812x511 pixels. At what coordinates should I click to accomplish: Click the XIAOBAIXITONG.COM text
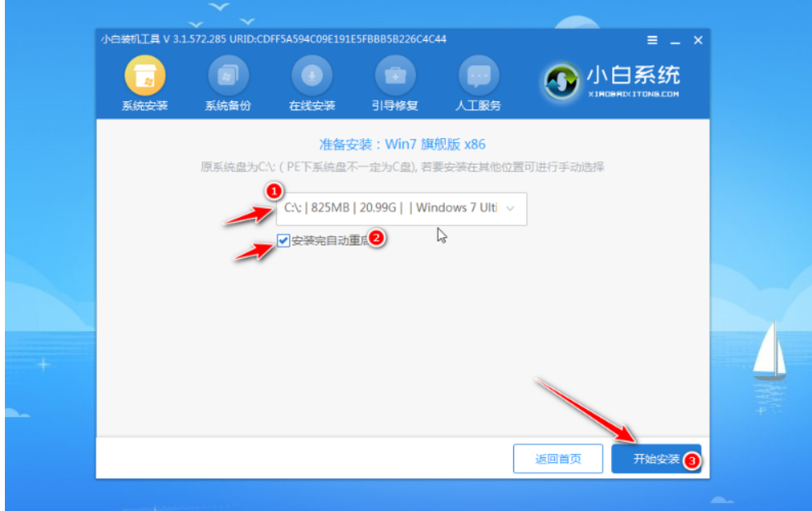click(x=633, y=94)
